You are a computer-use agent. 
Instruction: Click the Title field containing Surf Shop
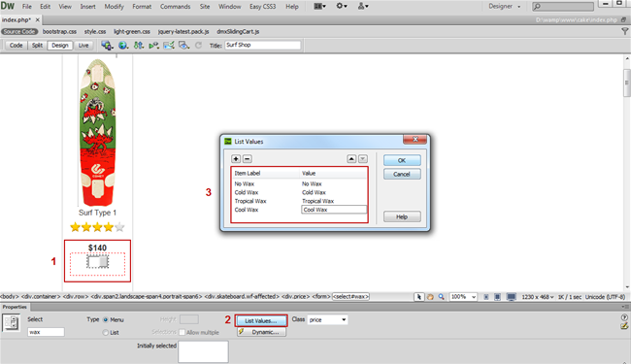tap(262, 45)
